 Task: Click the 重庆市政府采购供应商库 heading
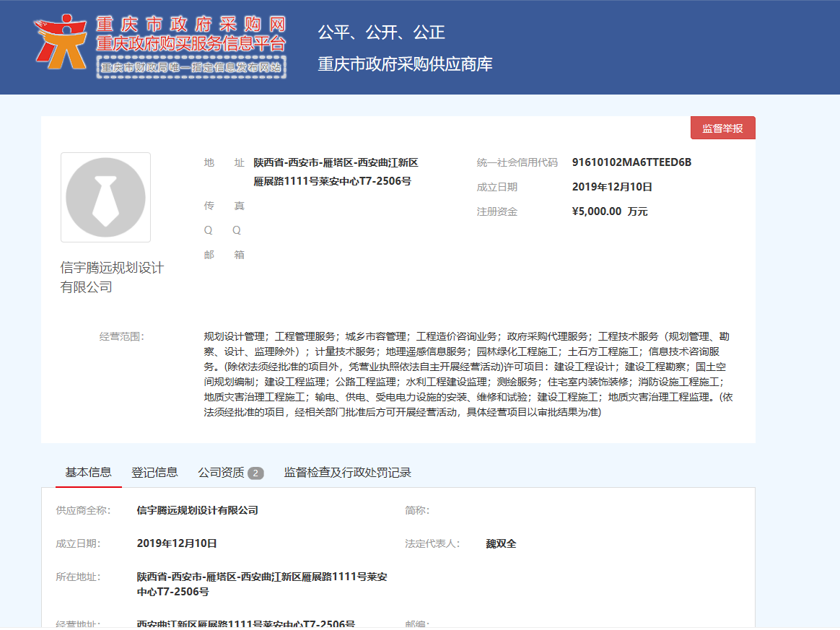click(x=405, y=64)
